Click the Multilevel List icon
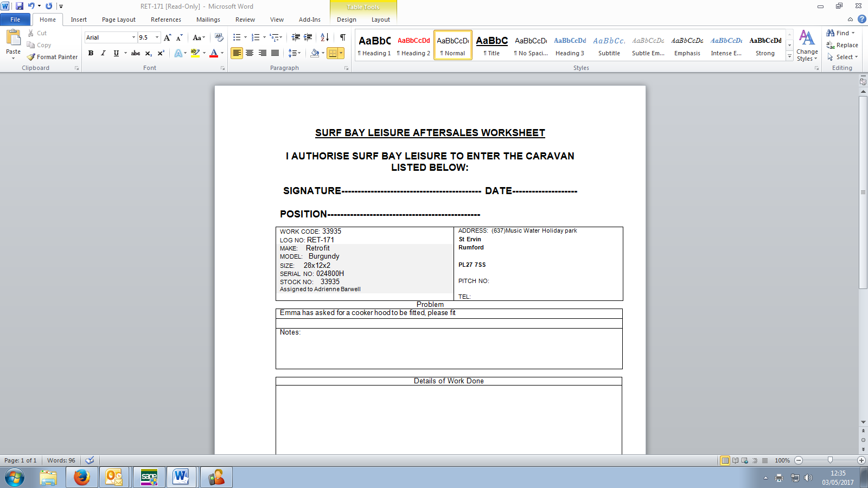 (x=275, y=37)
